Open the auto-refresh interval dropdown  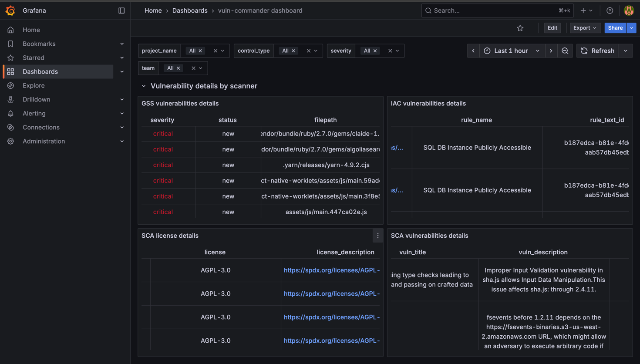pos(626,51)
